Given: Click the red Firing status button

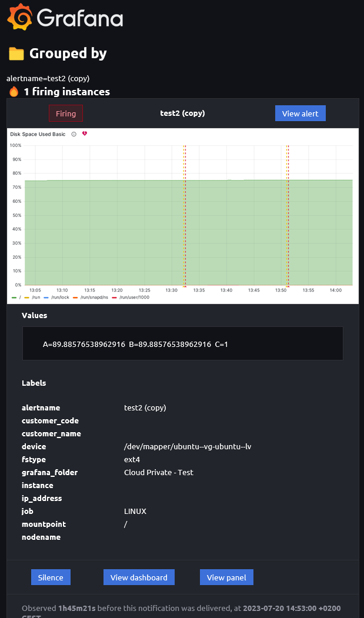Looking at the screenshot, I should [x=65, y=113].
